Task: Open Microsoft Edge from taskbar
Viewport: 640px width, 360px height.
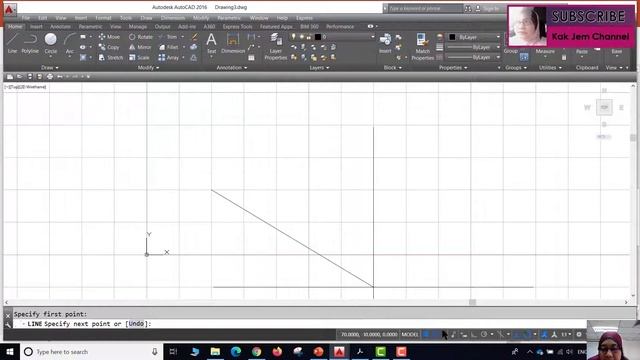Action: click(236, 351)
